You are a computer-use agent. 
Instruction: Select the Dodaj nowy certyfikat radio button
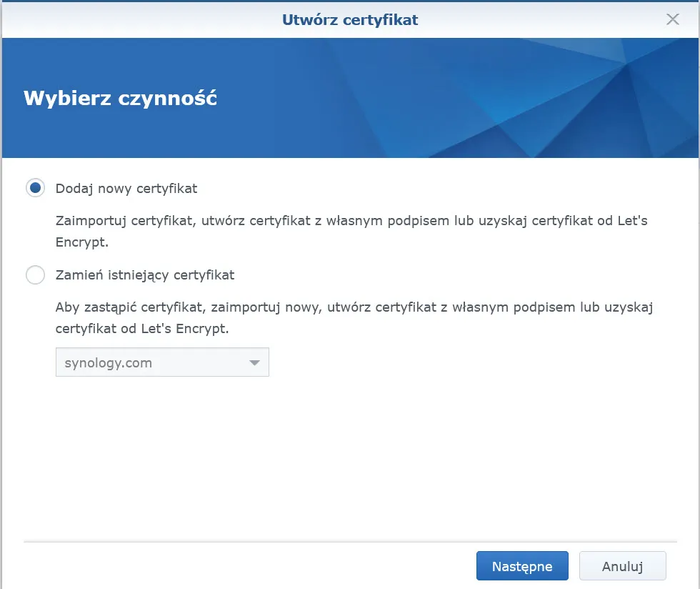(x=35, y=189)
